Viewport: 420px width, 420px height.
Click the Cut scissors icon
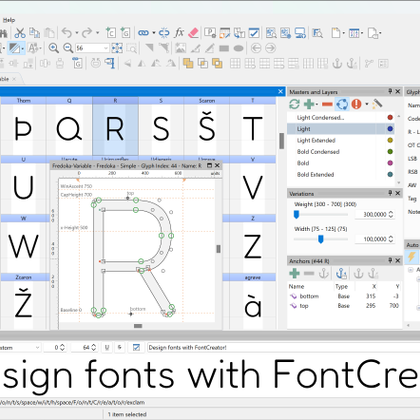(20, 33)
